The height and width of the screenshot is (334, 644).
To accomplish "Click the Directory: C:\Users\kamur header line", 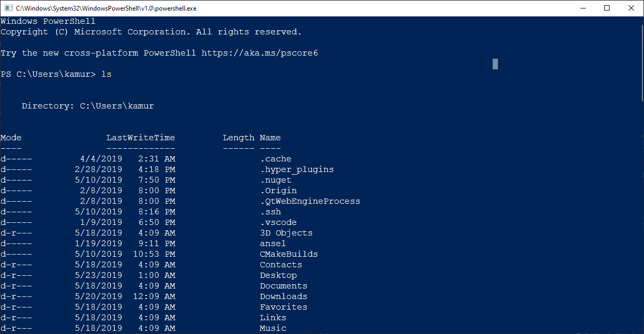I will point(87,105).
